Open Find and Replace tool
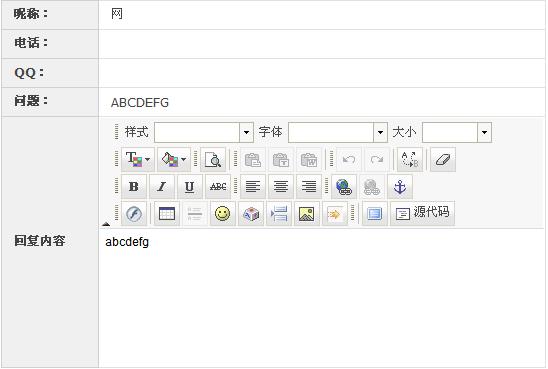The height and width of the screenshot is (369, 548). click(410, 160)
